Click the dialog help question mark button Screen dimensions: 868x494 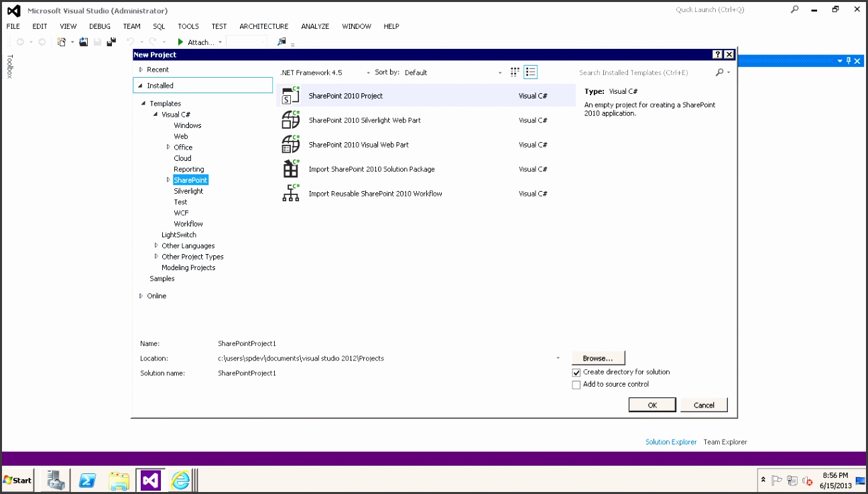point(717,55)
